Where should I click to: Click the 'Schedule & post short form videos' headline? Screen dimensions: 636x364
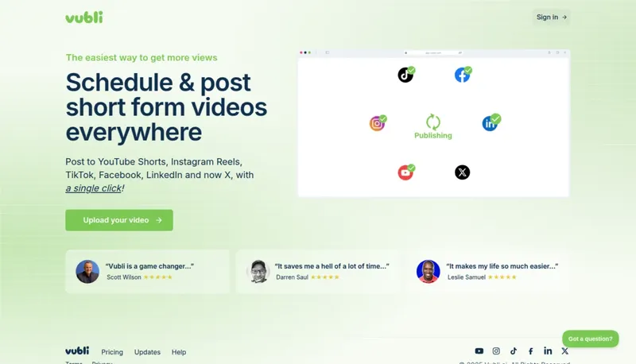[x=166, y=107]
